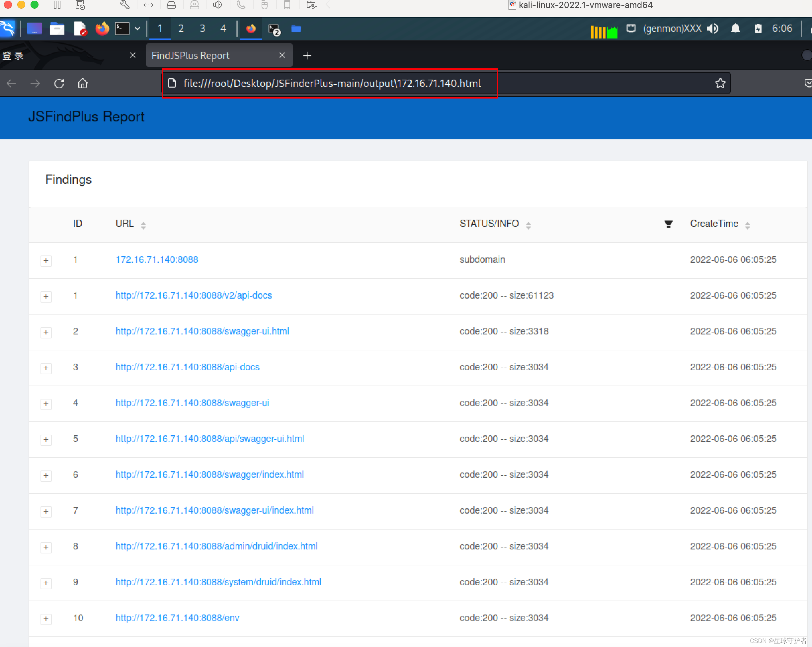The width and height of the screenshot is (812, 647).
Task: Expand the api/swagger-ui.html row
Action: pos(46,440)
